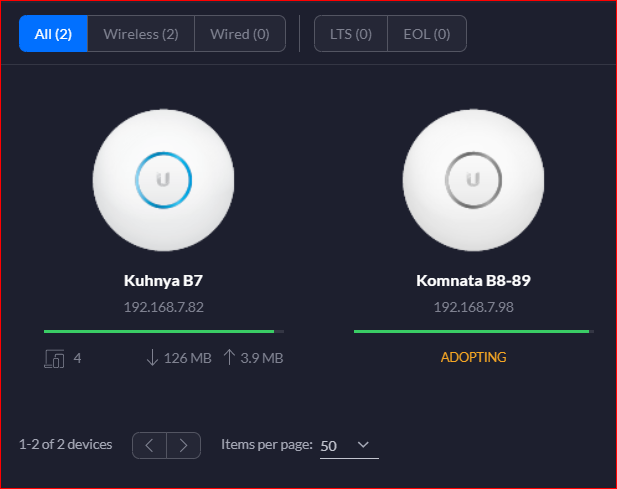617x489 pixels.
Task: Filter devices by LTS (0)
Action: [x=351, y=34]
